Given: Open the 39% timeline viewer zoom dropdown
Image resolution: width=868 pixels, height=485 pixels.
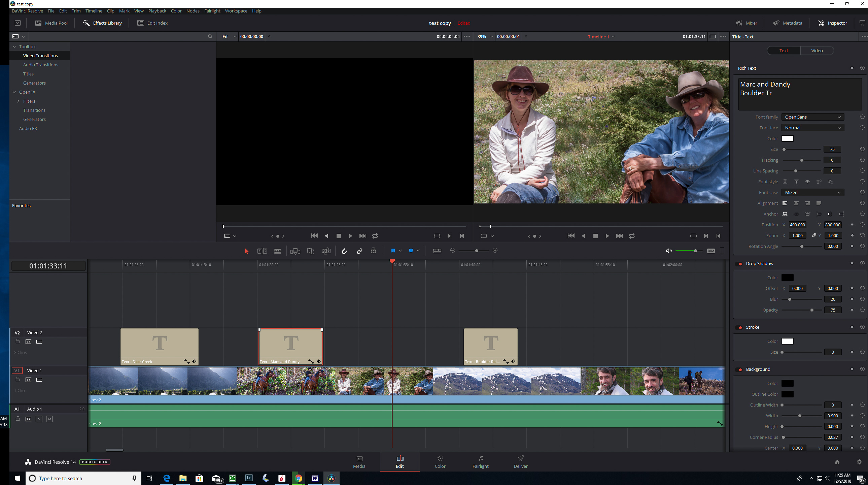Looking at the screenshot, I should point(485,36).
